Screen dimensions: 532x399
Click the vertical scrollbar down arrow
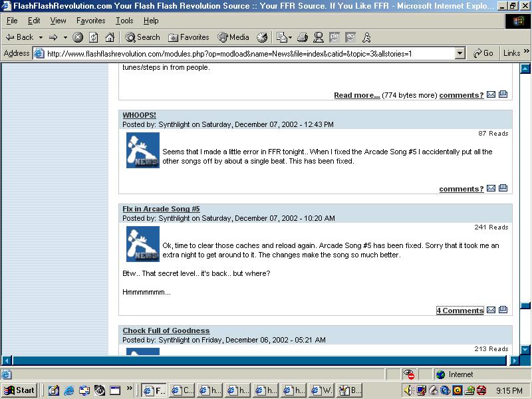point(525,350)
